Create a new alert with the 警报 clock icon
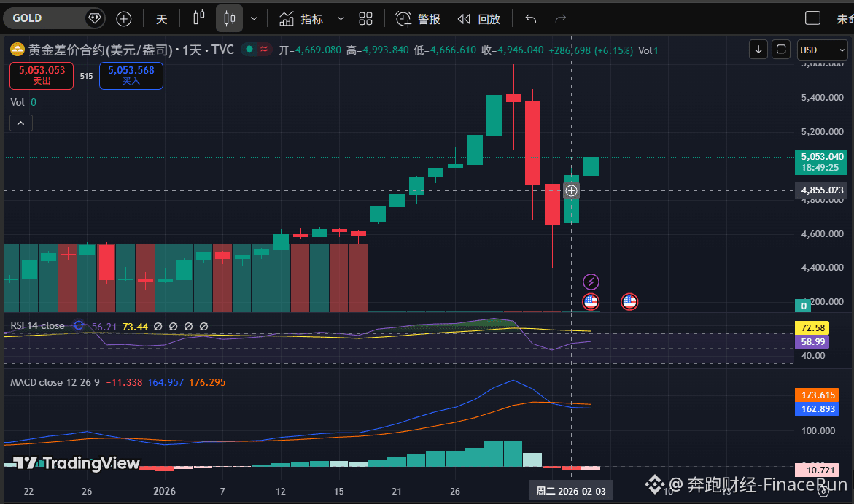The height and width of the screenshot is (504, 854). 417,20
